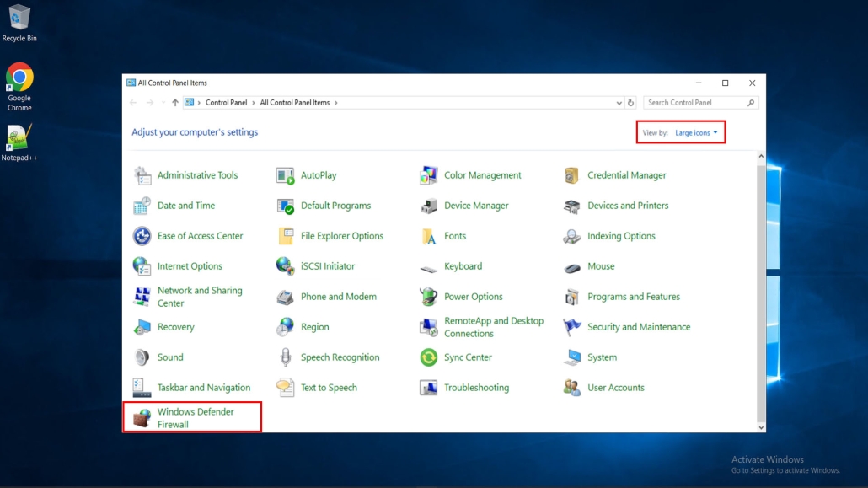Screen dimensions: 868x488
Task: Open the Speech Recognition microphone icon
Action: (x=285, y=358)
